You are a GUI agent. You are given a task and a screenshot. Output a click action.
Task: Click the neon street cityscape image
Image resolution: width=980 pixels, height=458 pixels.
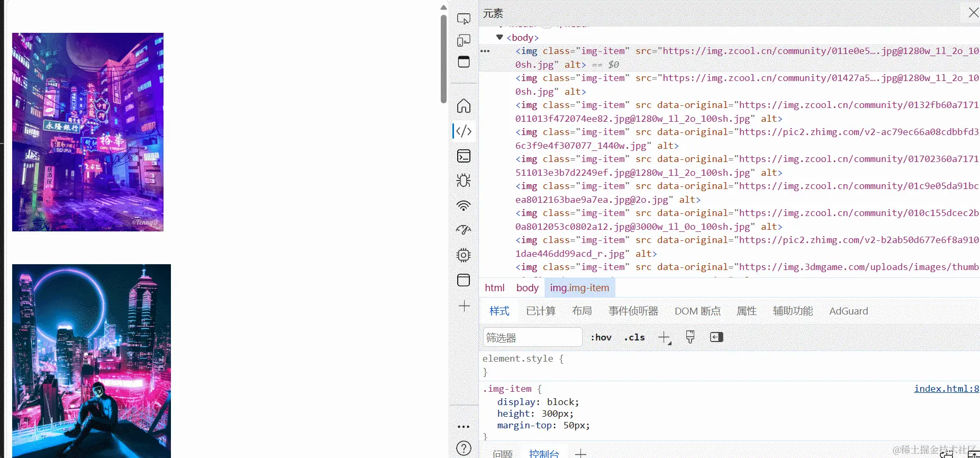point(88,132)
